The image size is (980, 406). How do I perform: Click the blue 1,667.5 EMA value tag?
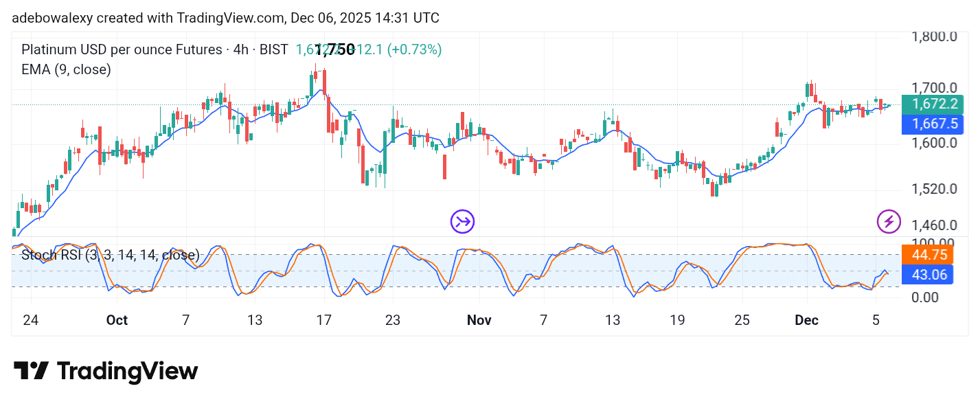(x=932, y=124)
